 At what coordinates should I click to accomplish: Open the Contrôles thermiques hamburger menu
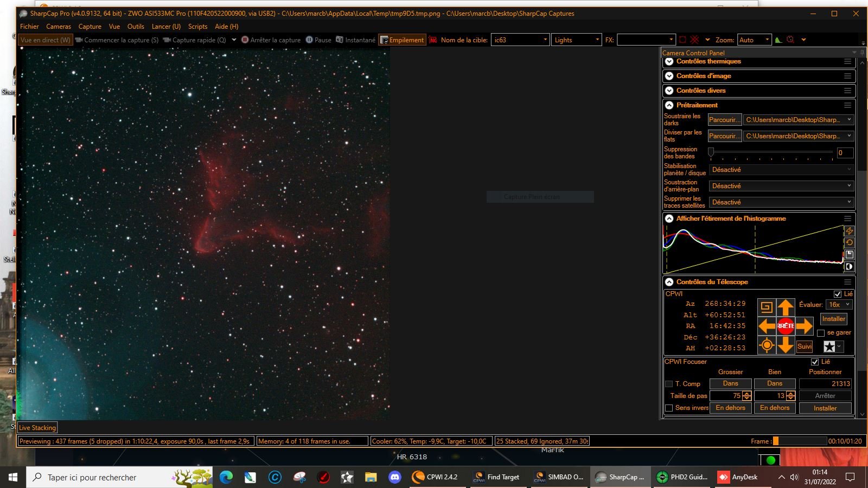(x=847, y=62)
